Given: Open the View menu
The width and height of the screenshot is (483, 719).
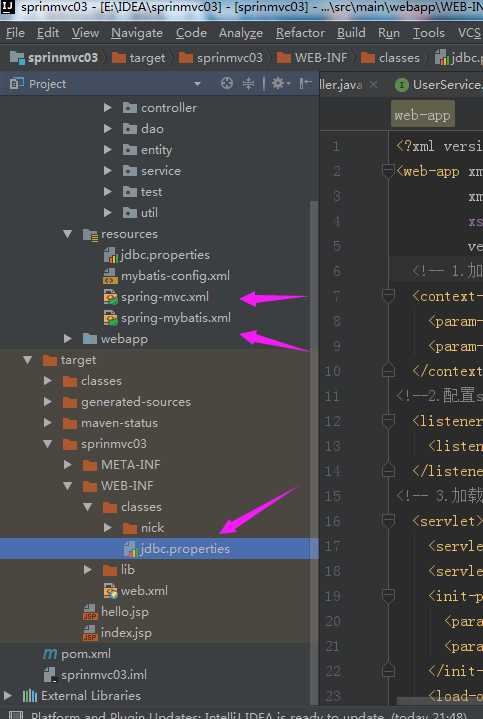Looking at the screenshot, I should [x=85, y=33].
